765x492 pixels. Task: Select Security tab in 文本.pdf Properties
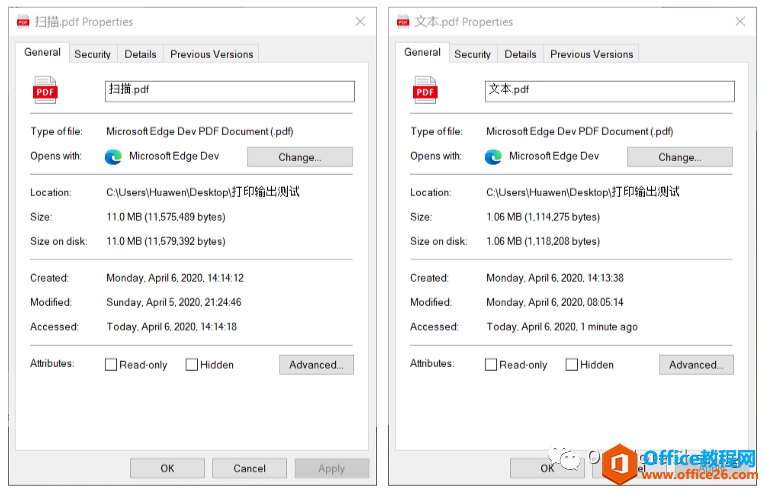[x=472, y=54]
